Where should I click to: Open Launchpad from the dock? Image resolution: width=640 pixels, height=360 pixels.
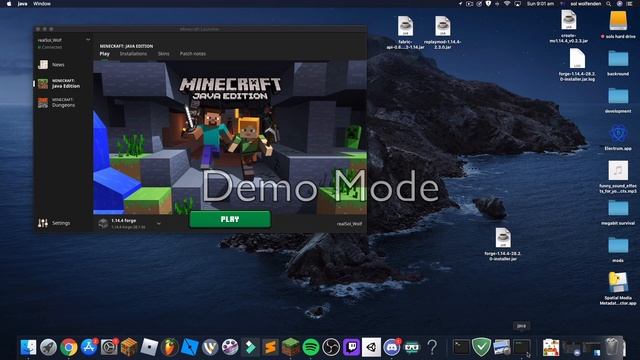coord(49,347)
